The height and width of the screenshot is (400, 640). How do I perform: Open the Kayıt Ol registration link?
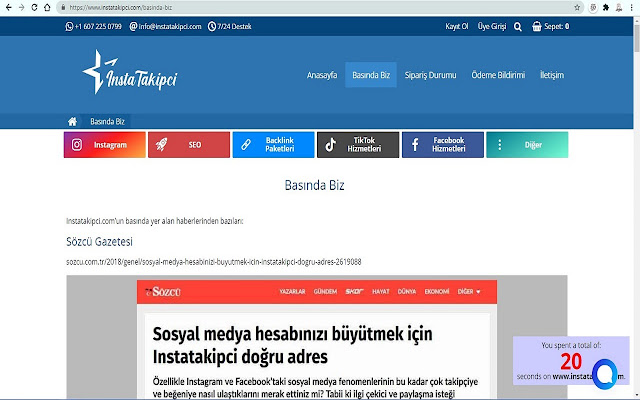[x=457, y=27]
